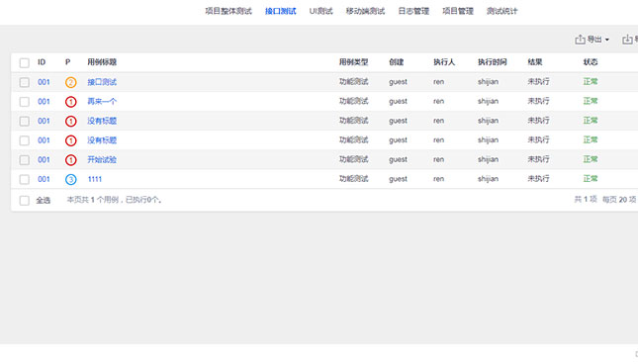Click the ID column header
The height and width of the screenshot is (364, 638).
pos(42,62)
